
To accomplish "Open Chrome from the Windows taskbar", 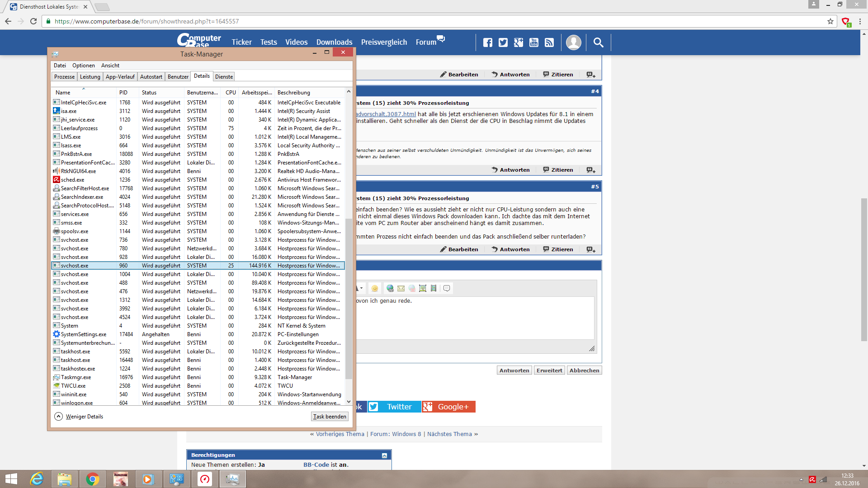I will coord(92,479).
